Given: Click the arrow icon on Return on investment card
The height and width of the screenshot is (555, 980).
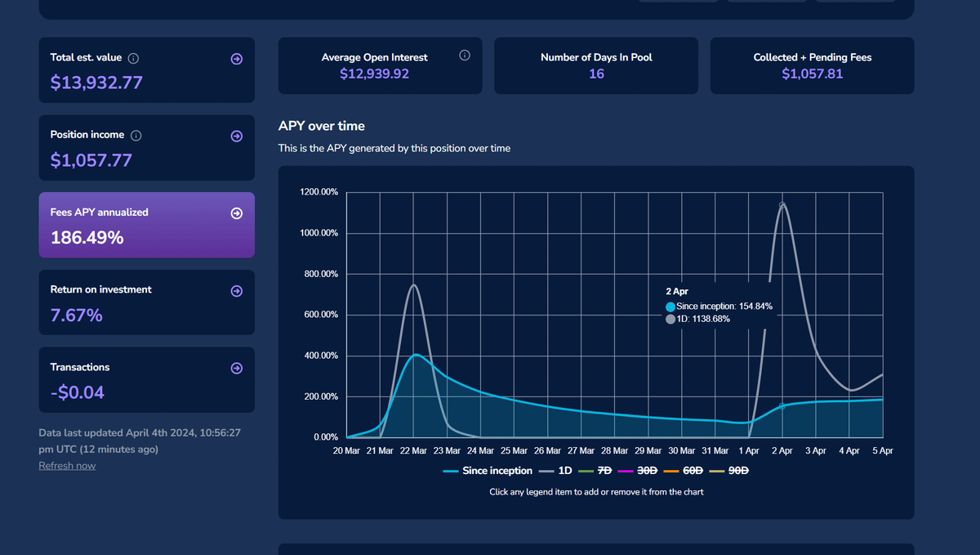Looking at the screenshot, I should tap(237, 291).
